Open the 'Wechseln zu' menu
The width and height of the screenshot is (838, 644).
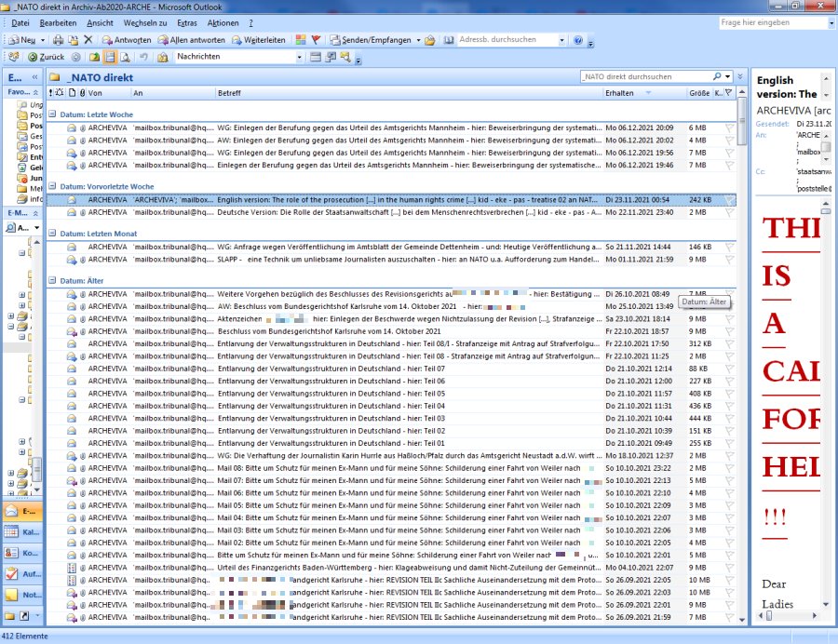pyautogui.click(x=145, y=23)
